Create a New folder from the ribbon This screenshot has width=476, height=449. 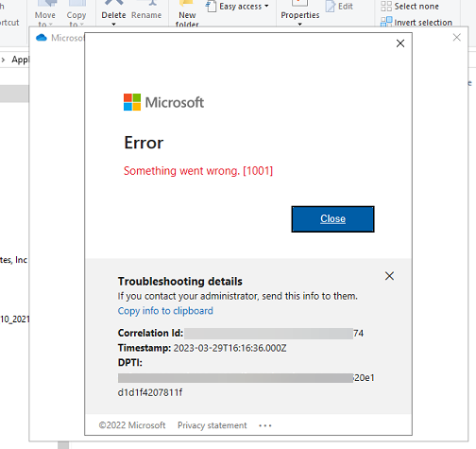click(x=187, y=14)
